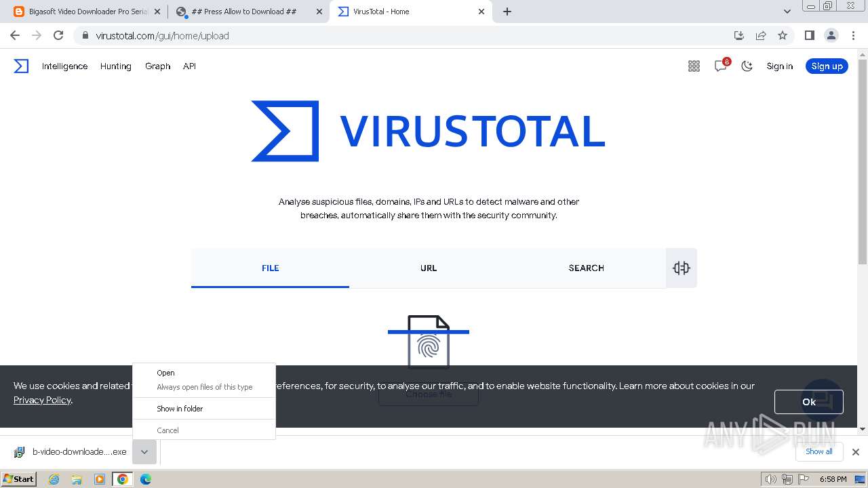Open the VirusTotal apps grid icon
This screenshot has height=488, width=868.
[694, 66]
